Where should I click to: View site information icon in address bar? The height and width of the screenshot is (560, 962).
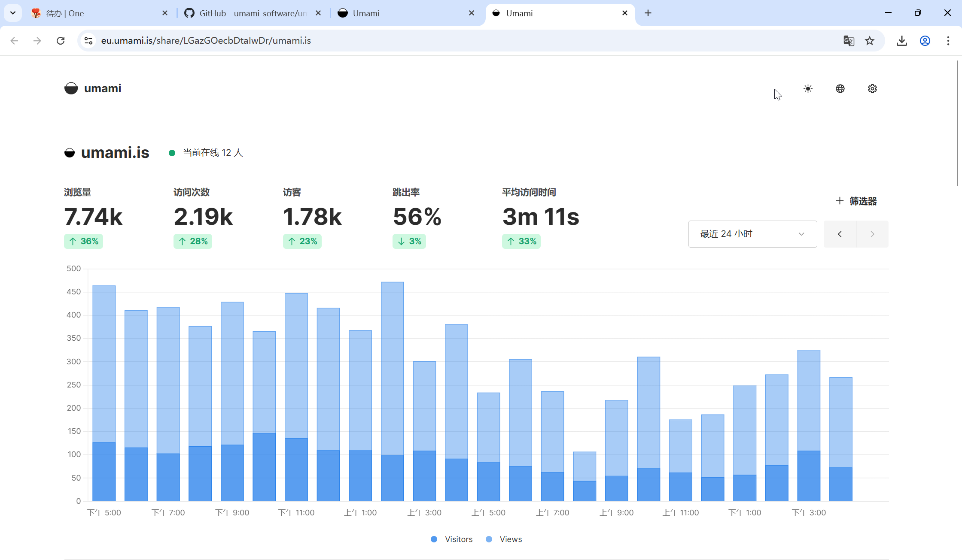88,41
